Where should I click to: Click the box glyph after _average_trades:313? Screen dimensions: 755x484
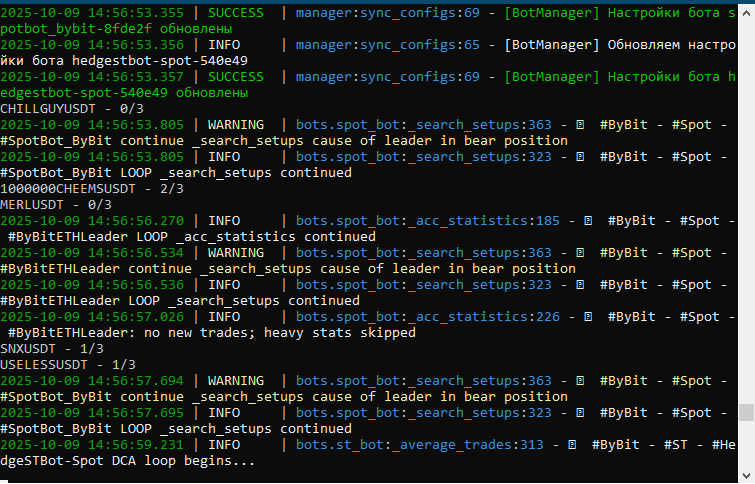pyautogui.click(x=570, y=444)
